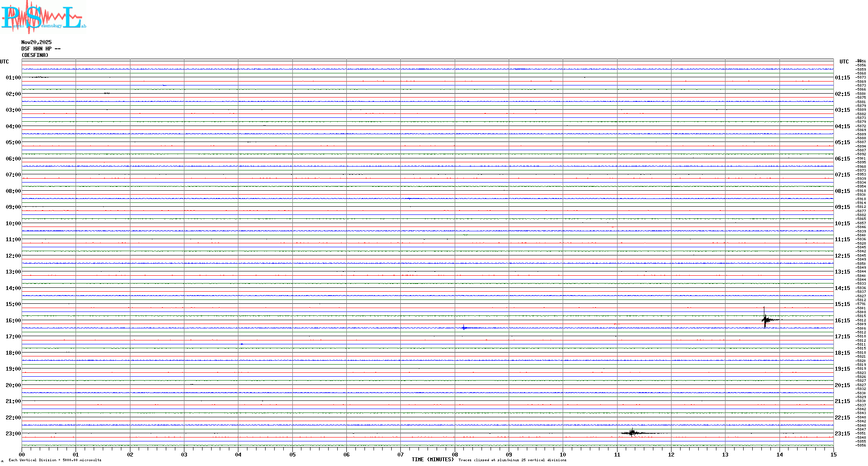Click the small blue blip near minute 04
The height and width of the screenshot is (466, 868).
[x=242, y=344]
